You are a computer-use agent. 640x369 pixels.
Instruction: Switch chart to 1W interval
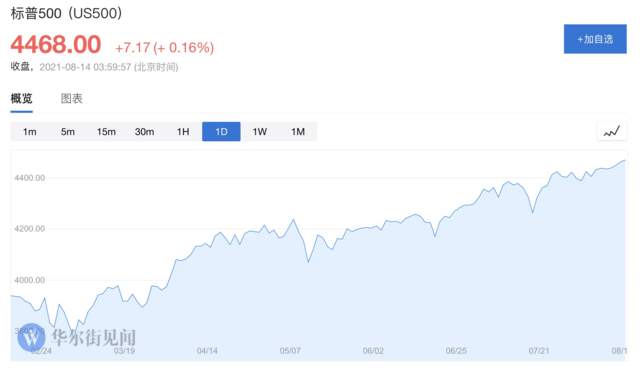(260, 132)
